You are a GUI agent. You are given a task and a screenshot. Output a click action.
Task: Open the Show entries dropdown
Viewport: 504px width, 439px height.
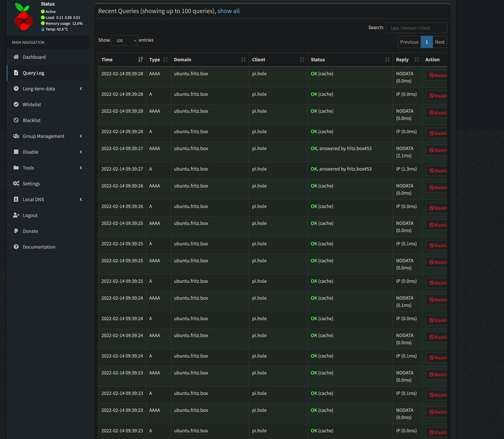(x=124, y=40)
